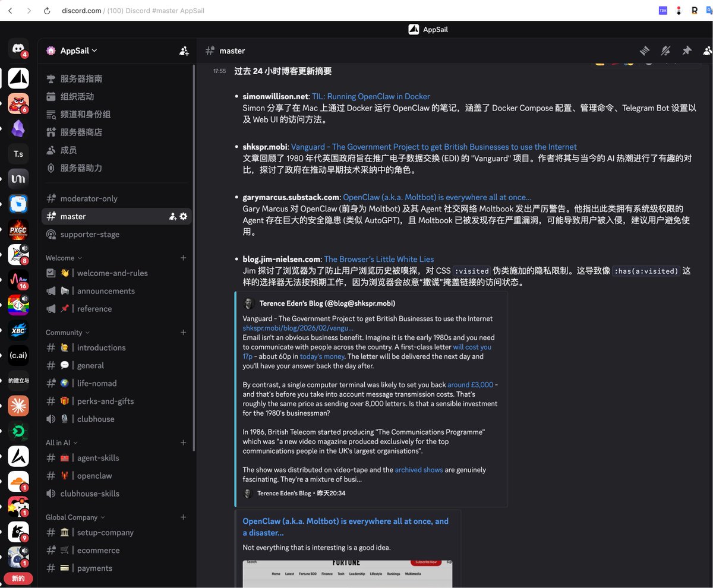This screenshot has width=713, height=588.
Task: Add a channel to All in AI category
Action: (x=183, y=442)
